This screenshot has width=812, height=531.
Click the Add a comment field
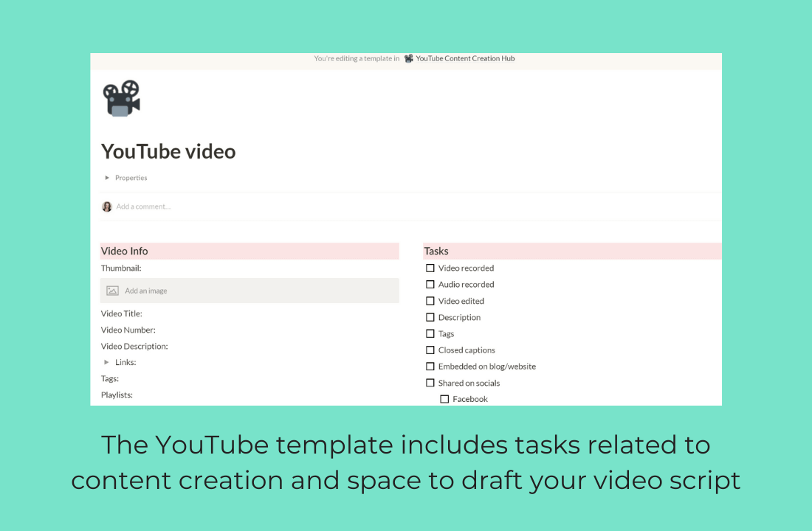tap(144, 206)
